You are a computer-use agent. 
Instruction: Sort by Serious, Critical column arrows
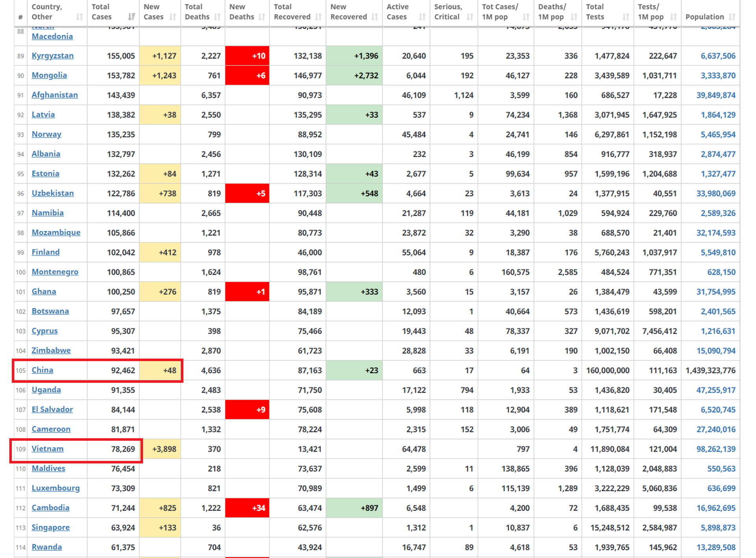(x=470, y=17)
